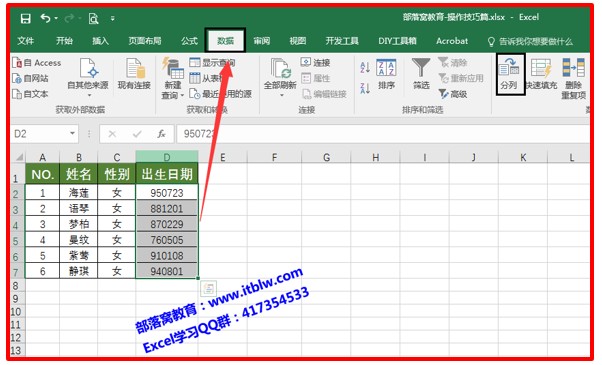
Task: Expand the Name Box dropdown arrow
Action: tap(72, 134)
